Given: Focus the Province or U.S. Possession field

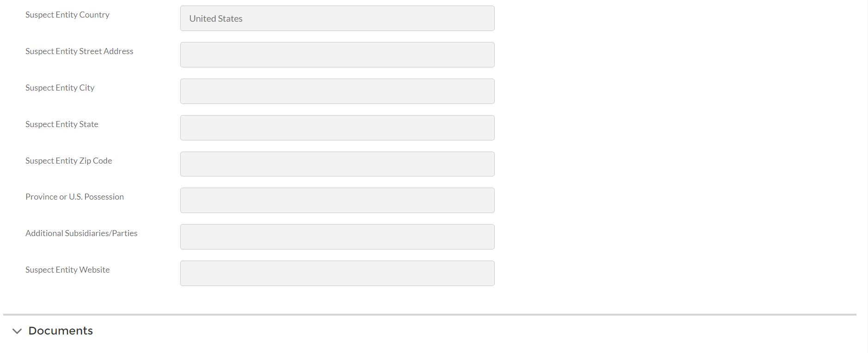Looking at the screenshot, I should [337, 201].
